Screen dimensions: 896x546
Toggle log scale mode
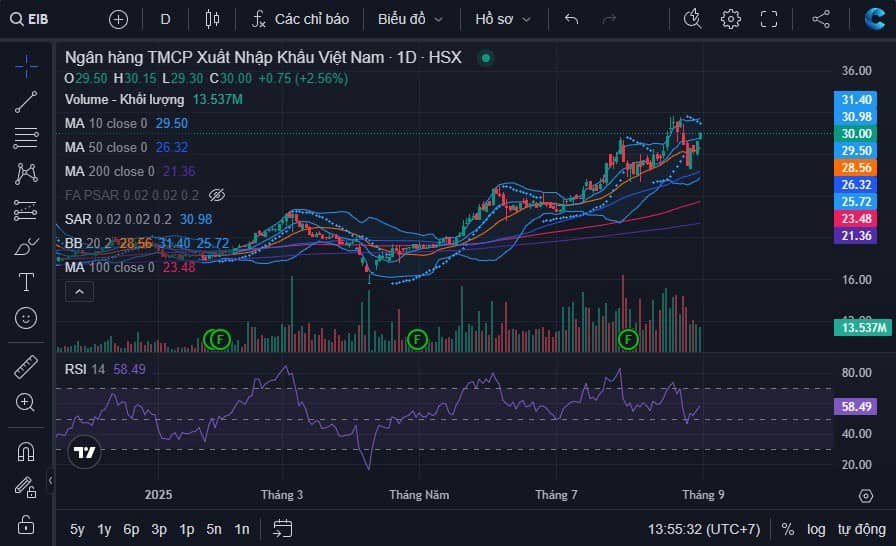(816, 529)
